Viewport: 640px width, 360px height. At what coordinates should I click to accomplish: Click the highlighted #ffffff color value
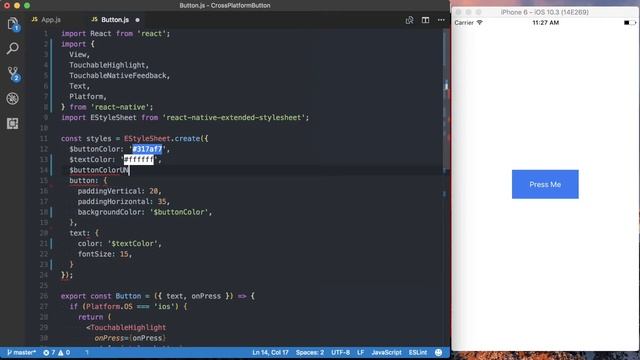point(139,160)
